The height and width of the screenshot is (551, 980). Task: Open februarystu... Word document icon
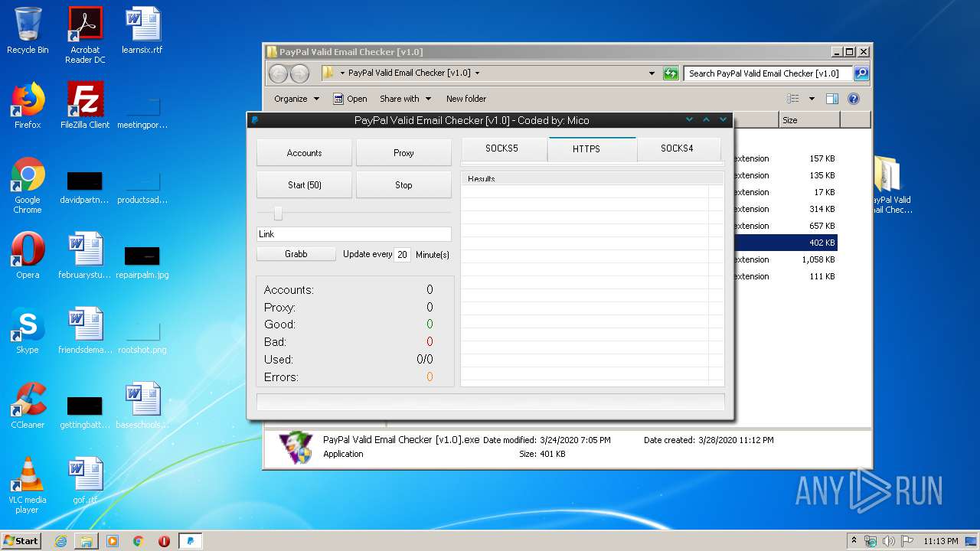[x=85, y=256]
